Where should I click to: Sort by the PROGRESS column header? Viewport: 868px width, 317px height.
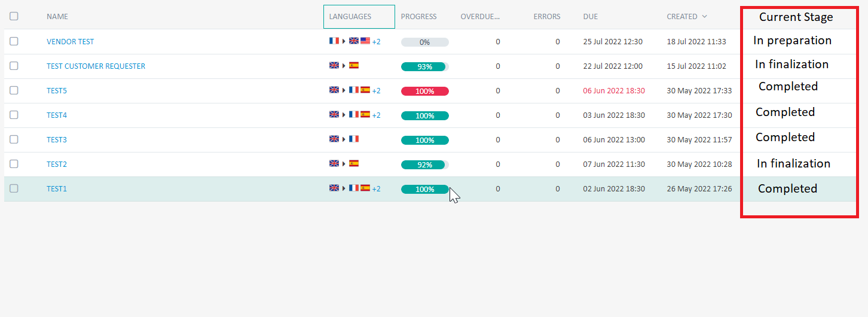pyautogui.click(x=418, y=17)
